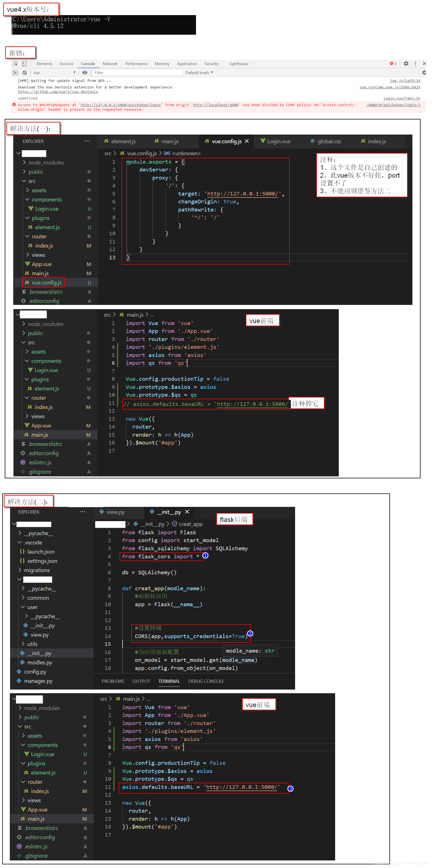Switch to the global.css editor tab

pos(329,142)
